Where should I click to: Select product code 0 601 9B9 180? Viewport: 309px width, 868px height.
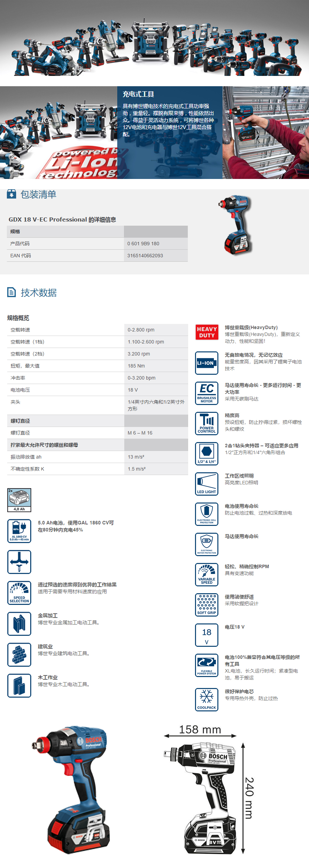(x=144, y=244)
